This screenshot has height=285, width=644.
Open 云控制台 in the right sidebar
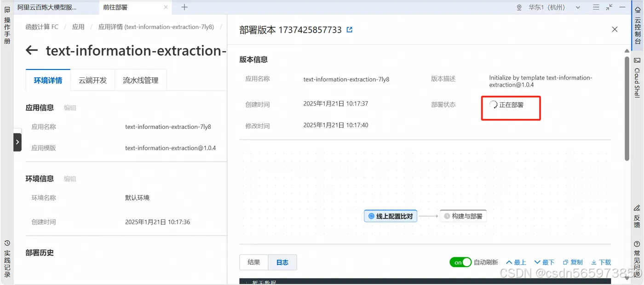[638, 26]
